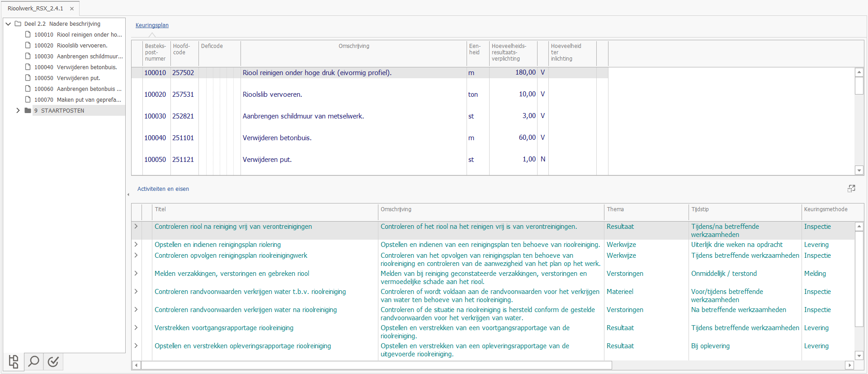868x374 pixels.
Task: Select 100040 Verwijderen betonbuis in tree
Action: (x=75, y=67)
